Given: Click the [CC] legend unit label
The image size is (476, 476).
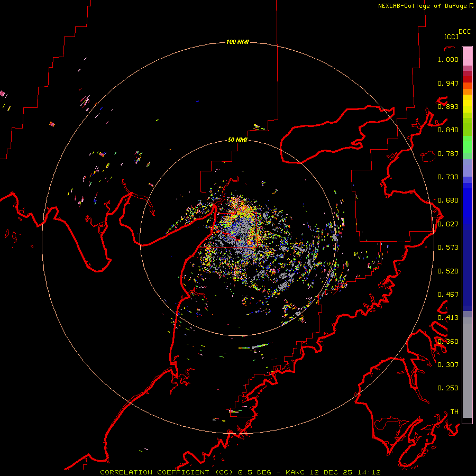Looking at the screenshot, I should [451, 36].
